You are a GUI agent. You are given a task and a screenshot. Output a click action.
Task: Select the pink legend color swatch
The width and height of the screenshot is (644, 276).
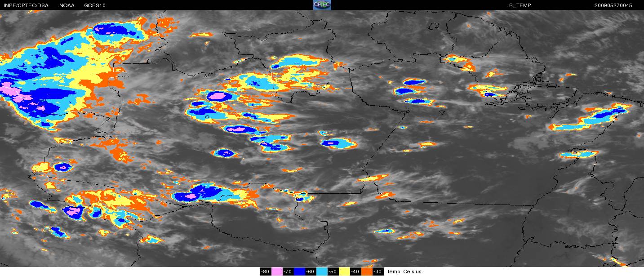[x=277, y=272]
